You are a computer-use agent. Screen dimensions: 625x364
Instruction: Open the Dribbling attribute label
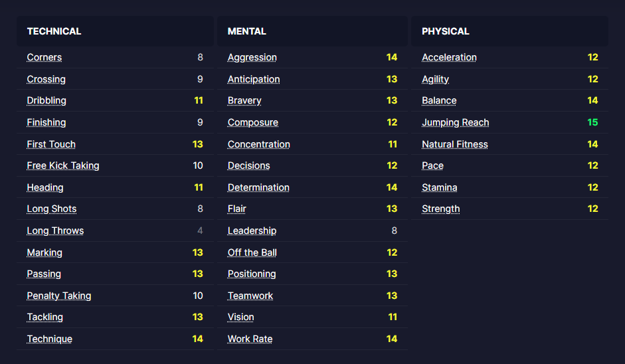[x=46, y=100]
